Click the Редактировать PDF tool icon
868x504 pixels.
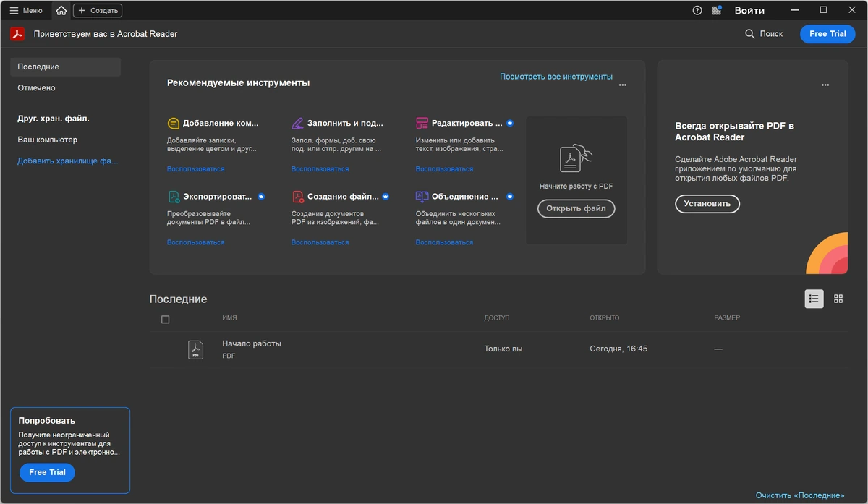[x=422, y=124]
